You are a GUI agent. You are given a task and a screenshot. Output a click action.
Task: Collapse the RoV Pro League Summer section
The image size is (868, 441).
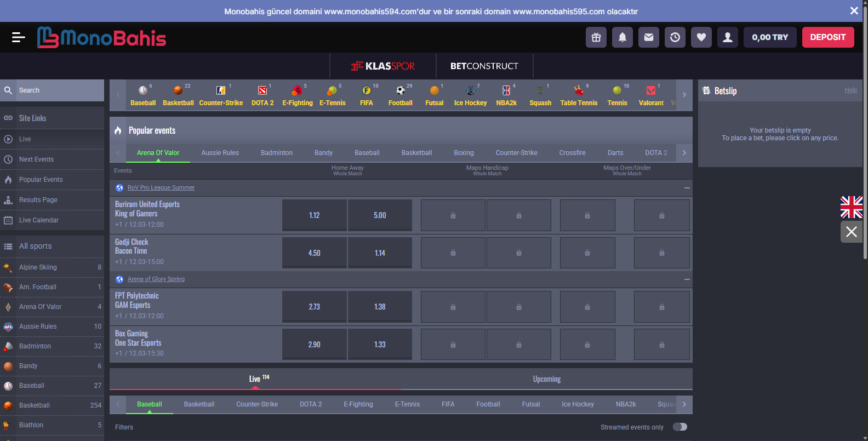[687, 188]
